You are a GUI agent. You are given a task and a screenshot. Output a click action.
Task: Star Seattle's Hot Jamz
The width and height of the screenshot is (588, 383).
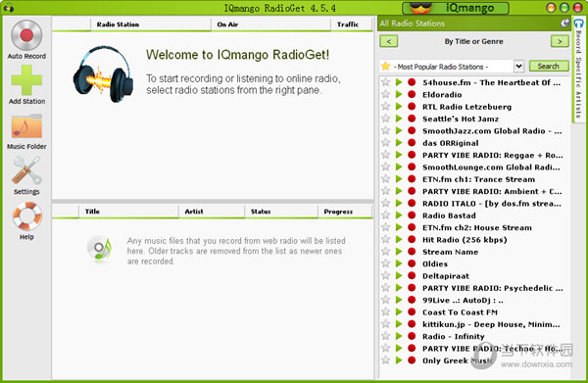(x=385, y=119)
